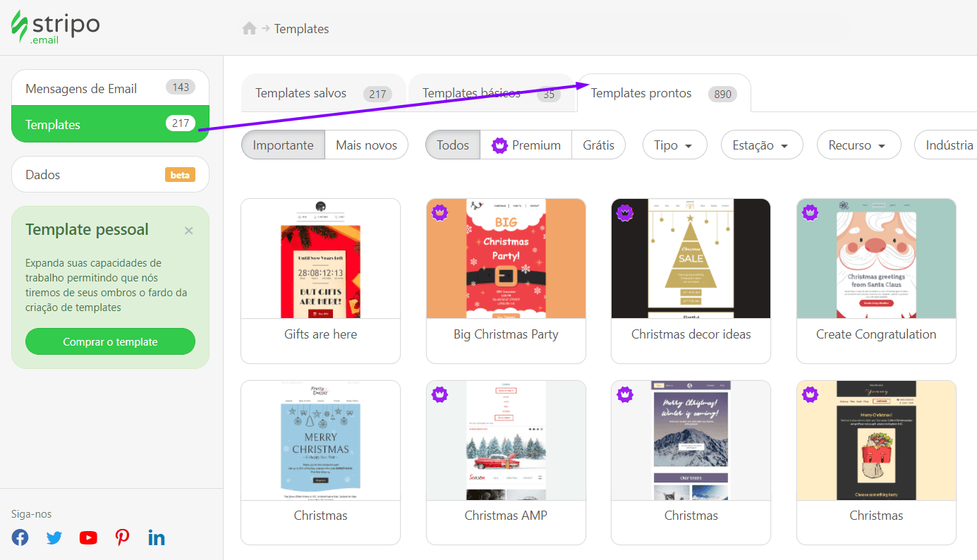Click the Stripo logo

pos(55,27)
